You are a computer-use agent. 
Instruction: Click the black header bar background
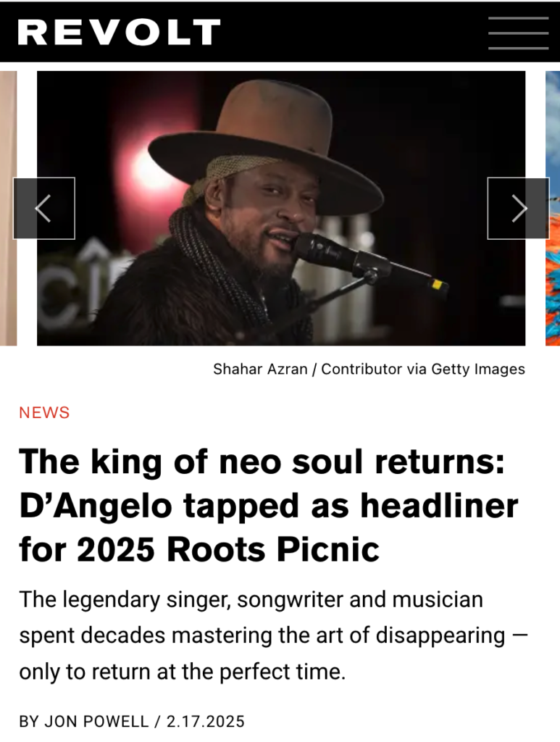point(348,33)
